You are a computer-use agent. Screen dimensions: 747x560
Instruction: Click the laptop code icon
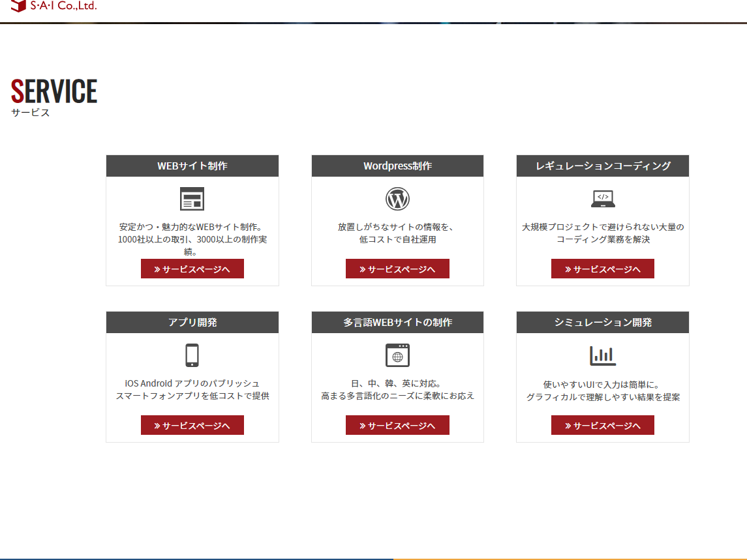pyautogui.click(x=603, y=199)
